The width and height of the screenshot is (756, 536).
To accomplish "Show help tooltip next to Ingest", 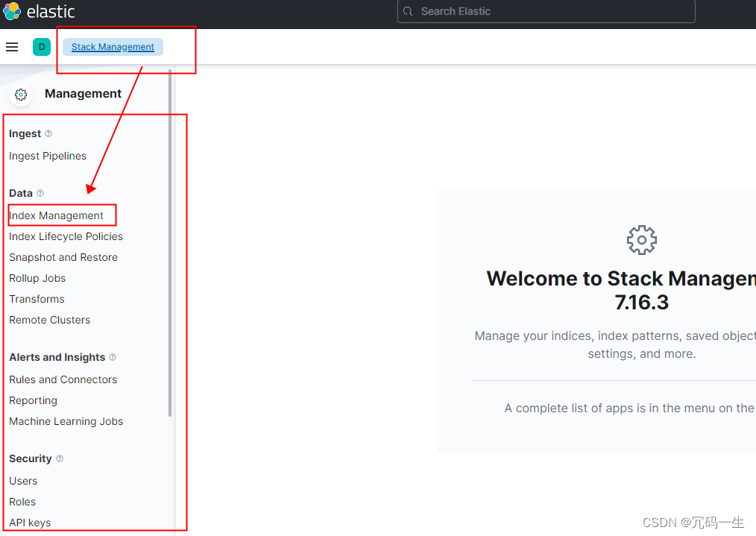I will 48,133.
